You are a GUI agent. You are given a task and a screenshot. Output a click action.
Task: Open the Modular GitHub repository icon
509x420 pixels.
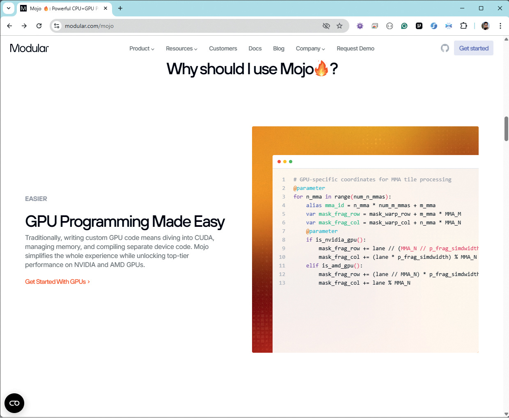(x=445, y=48)
